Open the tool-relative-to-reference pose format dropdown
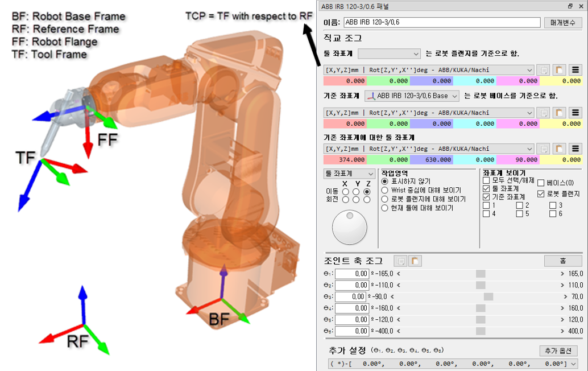This screenshot has height=371, width=588. 429,149
